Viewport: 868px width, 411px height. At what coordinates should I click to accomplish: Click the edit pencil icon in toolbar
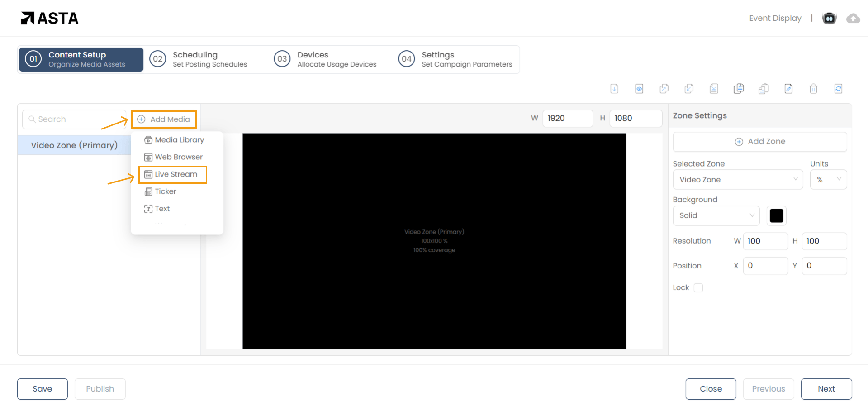(788, 89)
